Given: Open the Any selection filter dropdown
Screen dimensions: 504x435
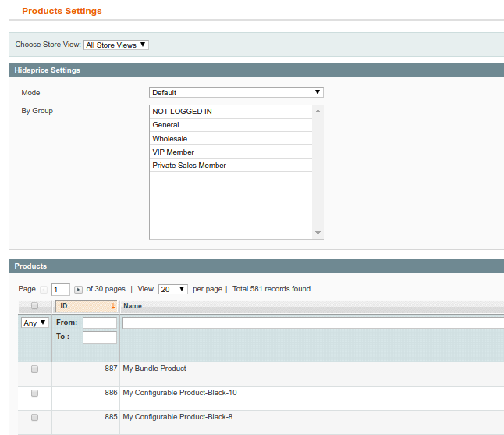Looking at the screenshot, I should 35,323.
